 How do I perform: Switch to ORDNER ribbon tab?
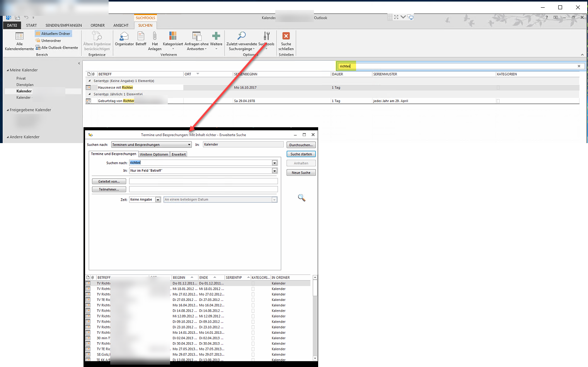coord(97,26)
